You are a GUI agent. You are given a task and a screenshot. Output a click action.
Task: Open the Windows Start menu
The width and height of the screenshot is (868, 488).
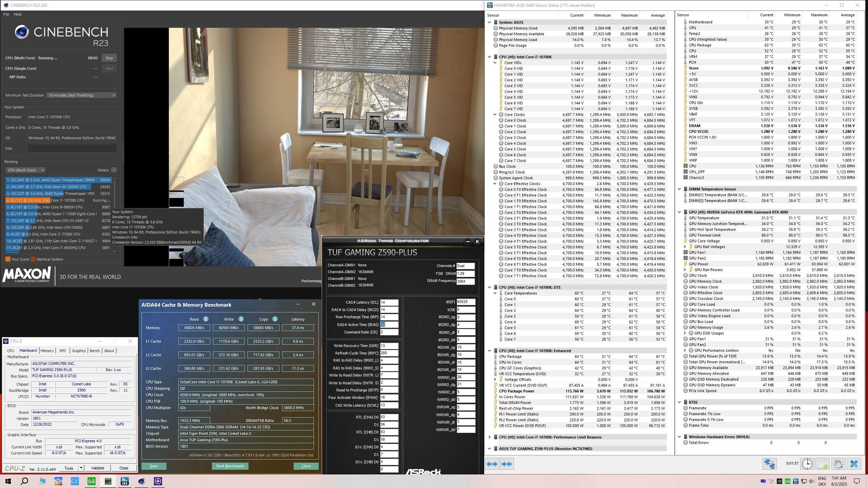click(x=8, y=481)
